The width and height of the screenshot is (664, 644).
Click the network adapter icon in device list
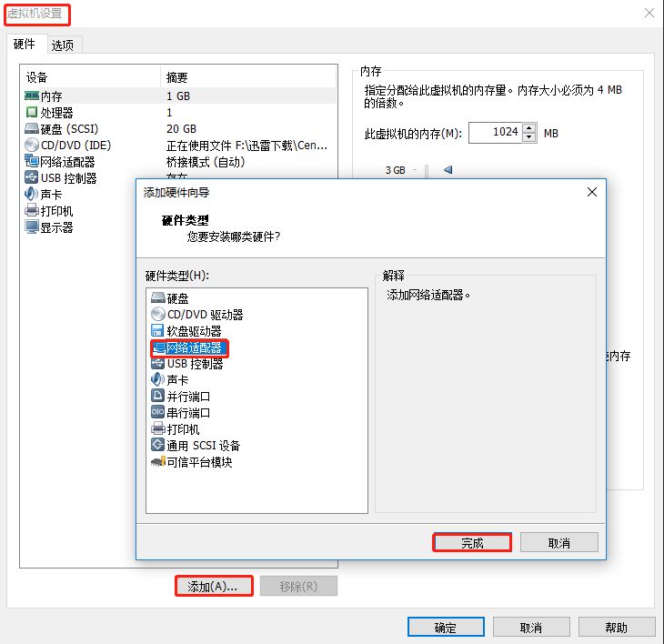click(x=32, y=161)
